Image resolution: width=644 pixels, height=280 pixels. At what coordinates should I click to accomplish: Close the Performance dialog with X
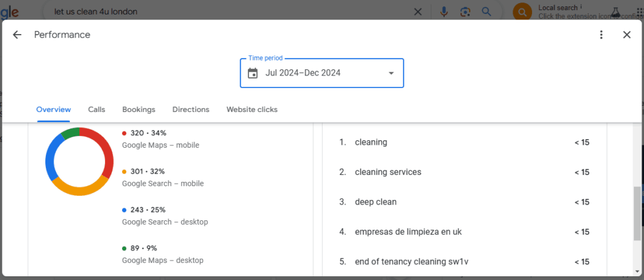pos(626,35)
